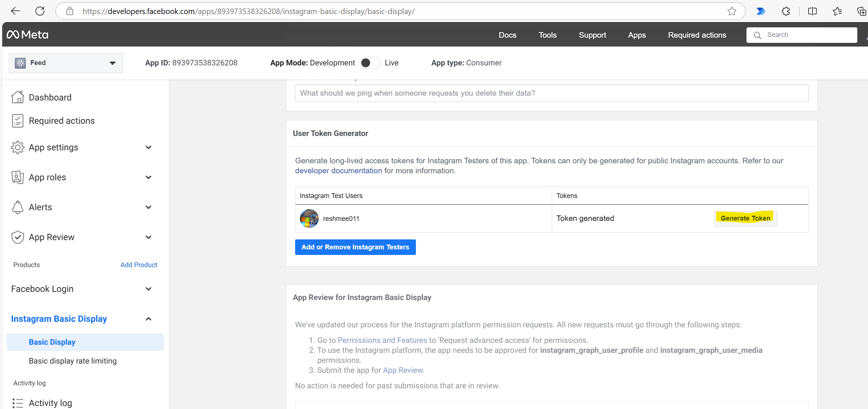This screenshot has width=868, height=409.
Task: Click the reshmee011 username
Action: [341, 219]
